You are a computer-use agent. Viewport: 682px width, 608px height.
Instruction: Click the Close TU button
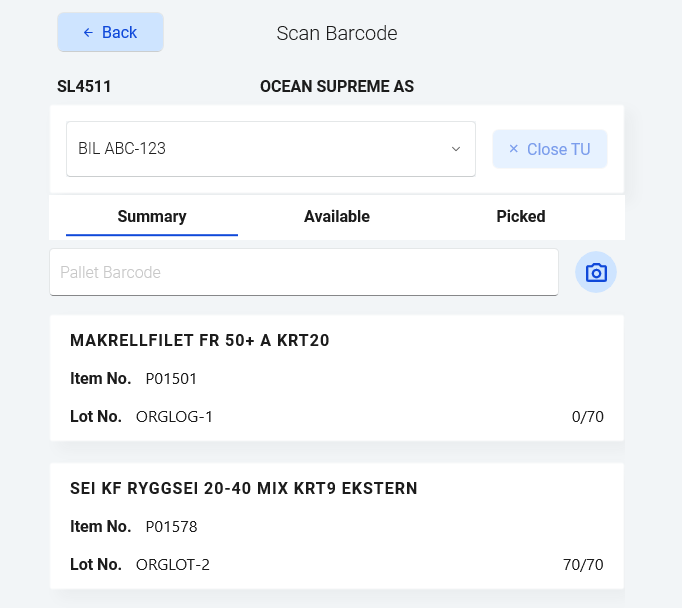point(550,149)
